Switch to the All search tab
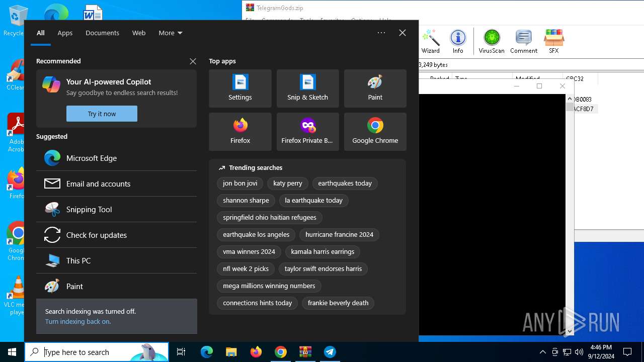This screenshot has width=644, height=362. [41, 33]
